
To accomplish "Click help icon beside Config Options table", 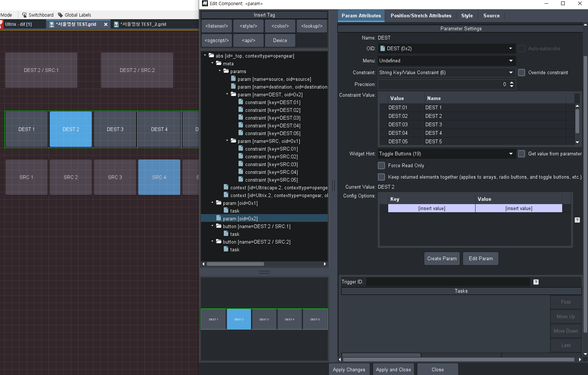I will tap(577, 220).
